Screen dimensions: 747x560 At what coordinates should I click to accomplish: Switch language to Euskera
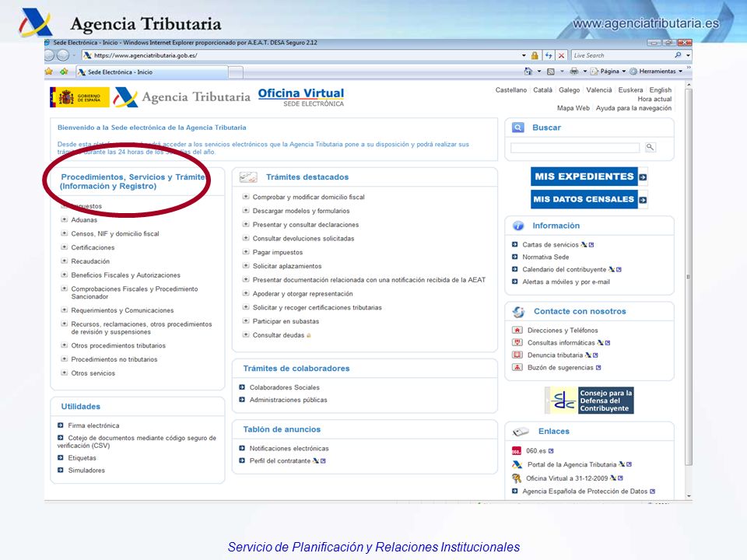pos(631,90)
